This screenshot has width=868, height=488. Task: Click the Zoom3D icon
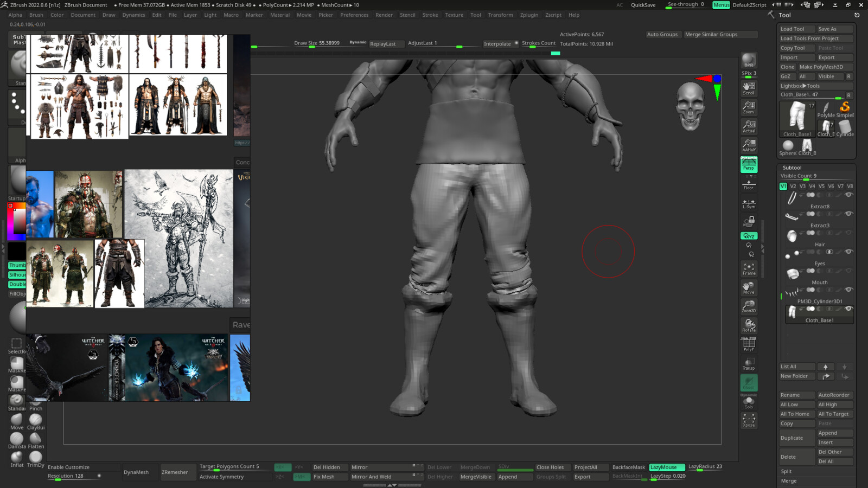coord(749,307)
